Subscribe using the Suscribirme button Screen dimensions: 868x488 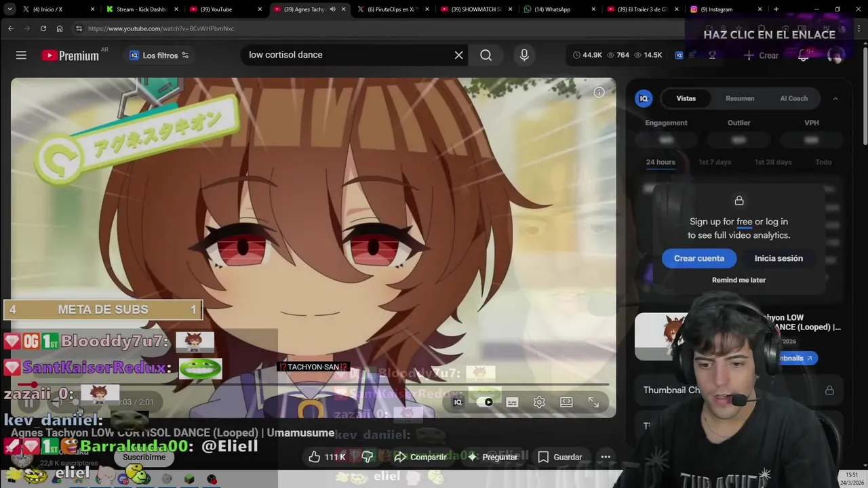tap(144, 457)
